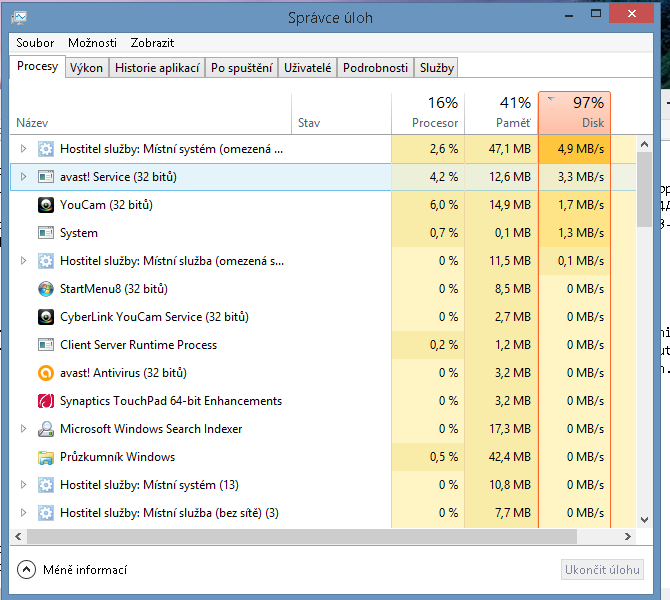Open the Možnosti menu
Screen dimensions: 670x600
point(92,43)
